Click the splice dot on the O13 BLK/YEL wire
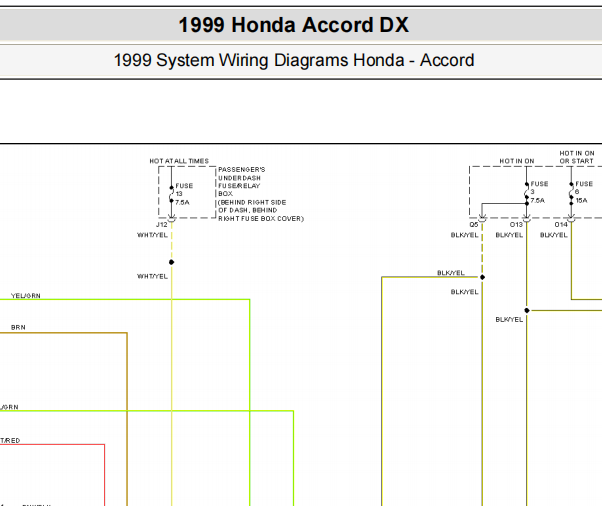 [527, 310]
